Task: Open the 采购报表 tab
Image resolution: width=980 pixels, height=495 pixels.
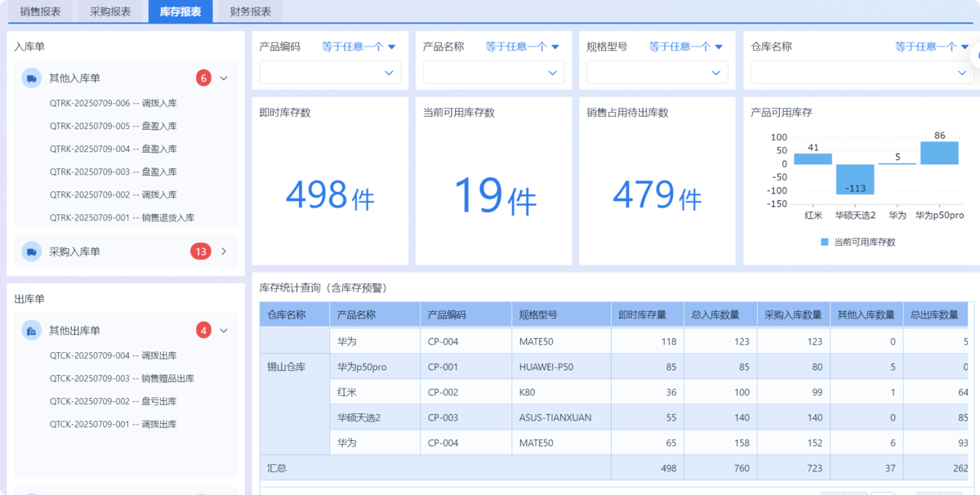Action: pos(110,11)
